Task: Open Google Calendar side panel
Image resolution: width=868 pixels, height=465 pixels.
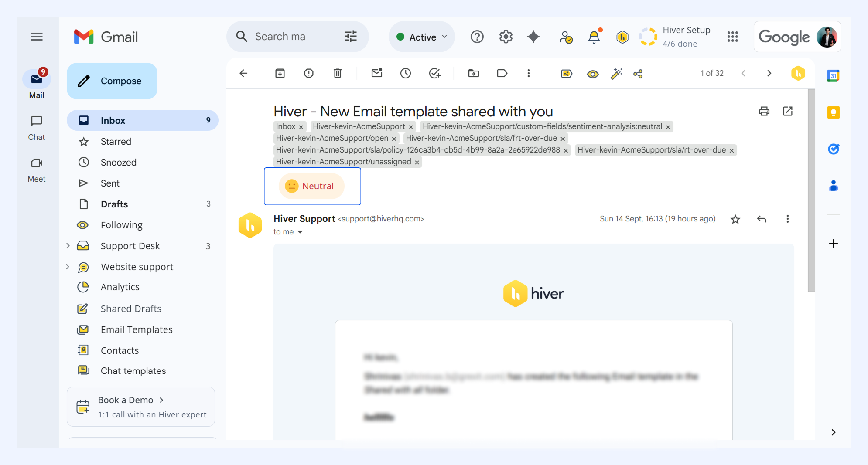Action: 834,76
